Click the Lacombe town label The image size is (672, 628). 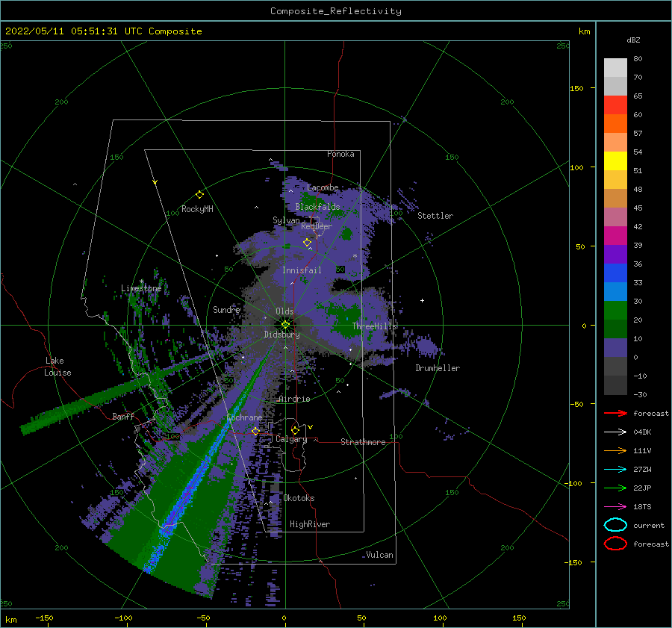click(x=323, y=187)
